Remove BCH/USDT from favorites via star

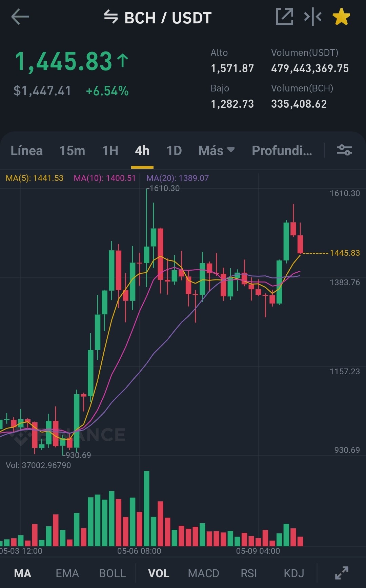pos(341,17)
